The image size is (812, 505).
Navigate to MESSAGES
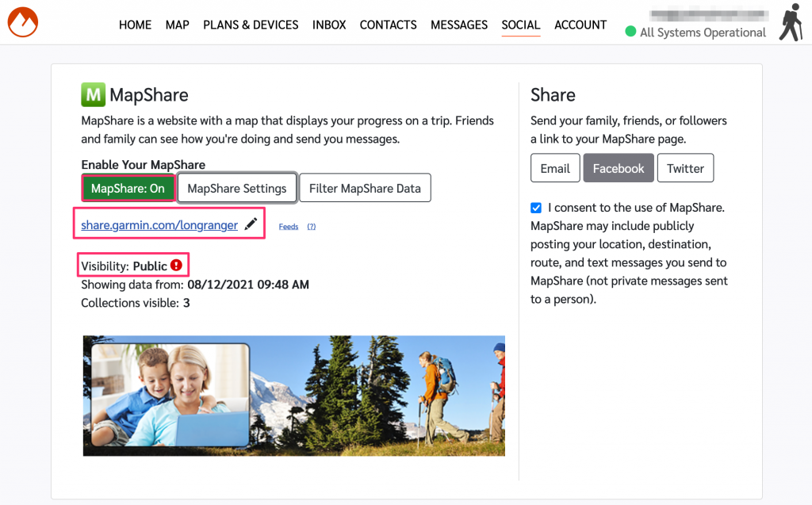pos(459,25)
